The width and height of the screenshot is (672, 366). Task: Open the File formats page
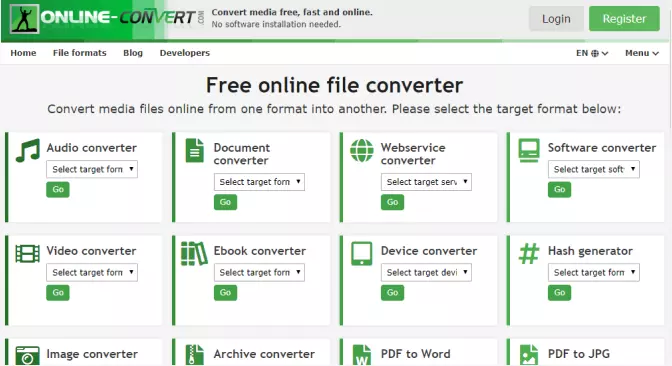point(80,53)
